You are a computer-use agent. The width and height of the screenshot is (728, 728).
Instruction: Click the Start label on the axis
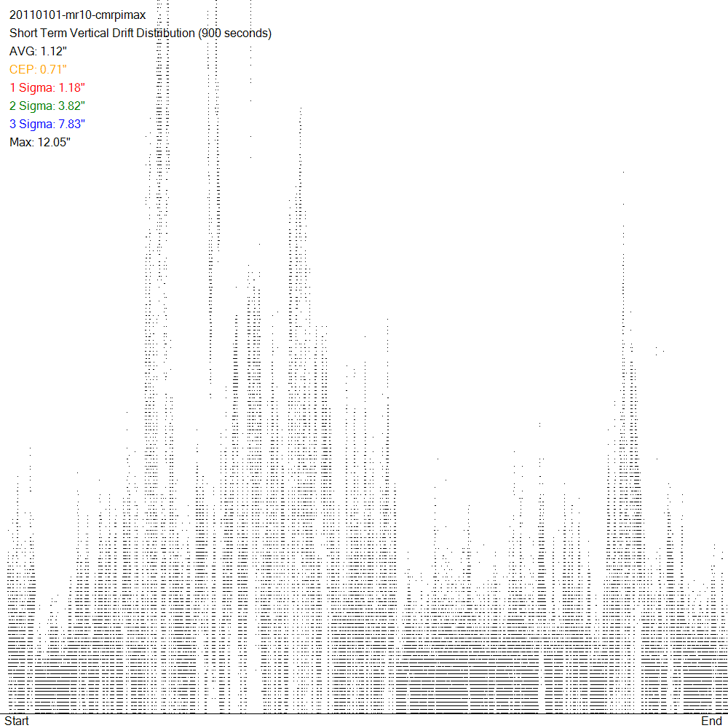coord(17,721)
